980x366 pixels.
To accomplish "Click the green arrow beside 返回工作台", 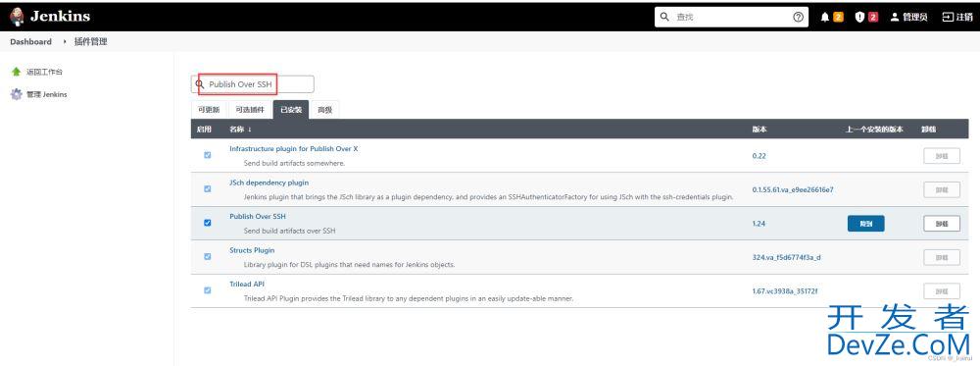I will coord(17,72).
